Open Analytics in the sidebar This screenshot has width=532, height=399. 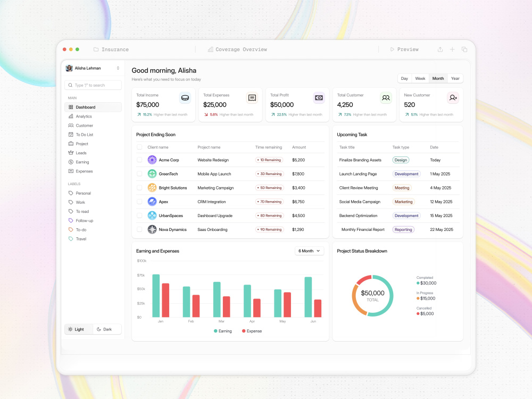[93, 117]
